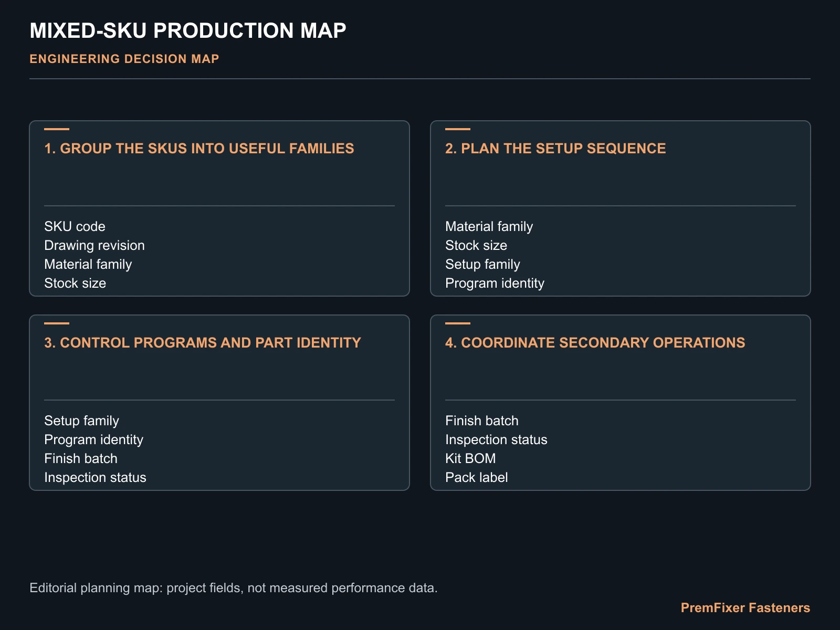Screen dimensions: 840x630
Task: Click "Material family" in the Group SKUs card
Action: coord(88,264)
